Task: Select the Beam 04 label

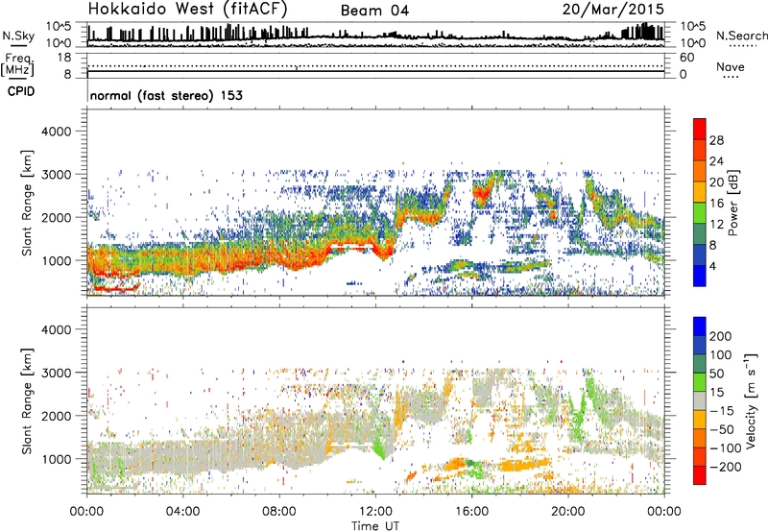Action: (374, 11)
